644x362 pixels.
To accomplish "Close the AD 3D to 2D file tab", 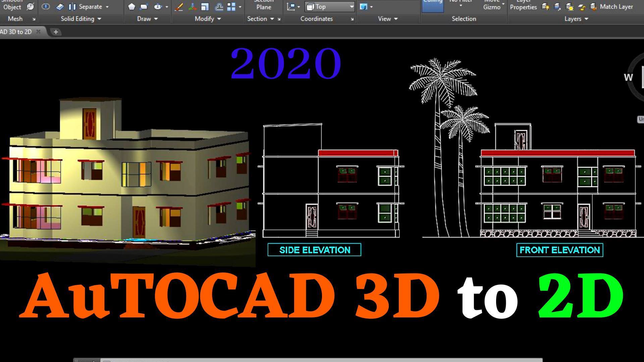I will tap(38, 32).
